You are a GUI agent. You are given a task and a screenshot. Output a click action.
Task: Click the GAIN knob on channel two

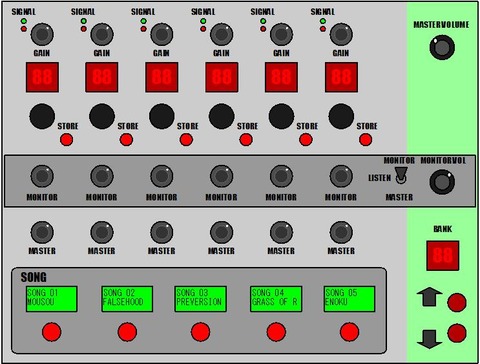[x=102, y=34]
